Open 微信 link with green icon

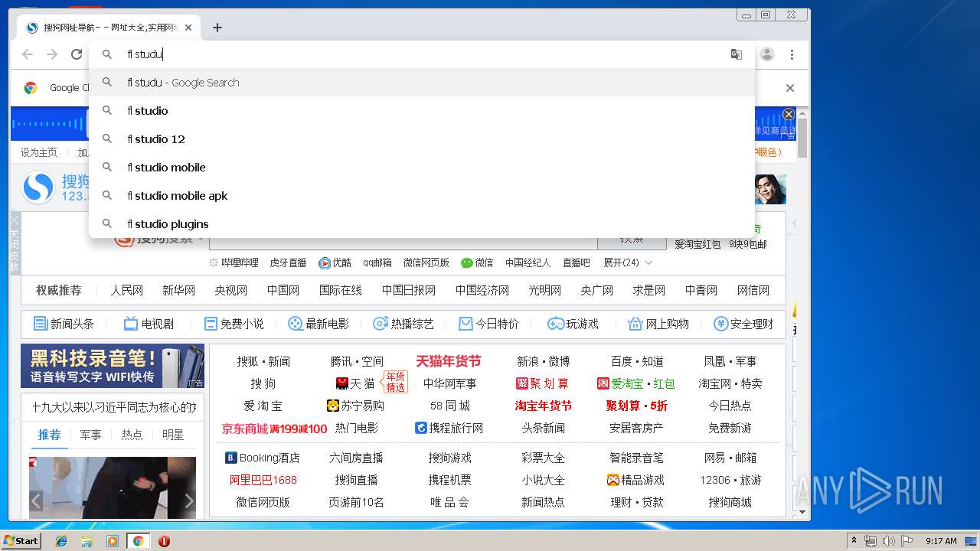click(477, 262)
